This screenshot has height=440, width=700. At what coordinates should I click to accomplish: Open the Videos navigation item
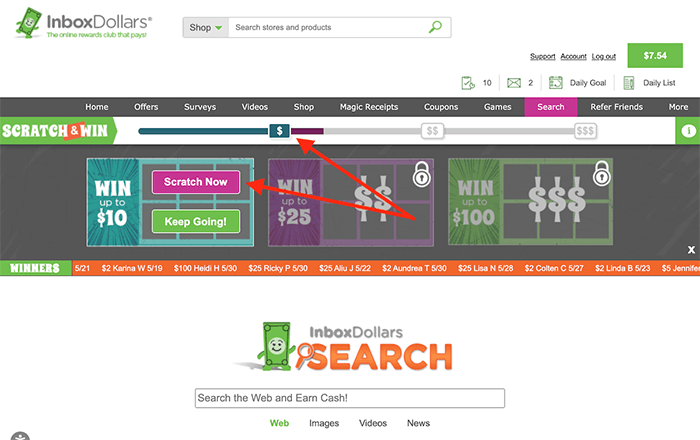(254, 107)
